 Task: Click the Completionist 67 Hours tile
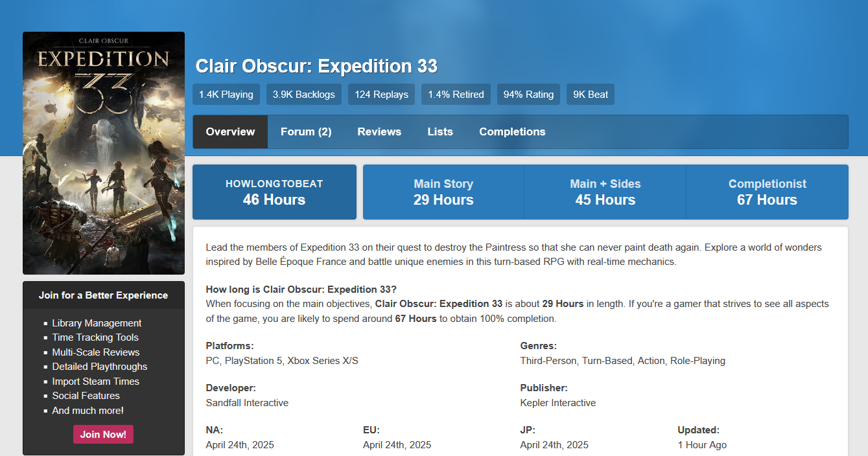(x=767, y=192)
